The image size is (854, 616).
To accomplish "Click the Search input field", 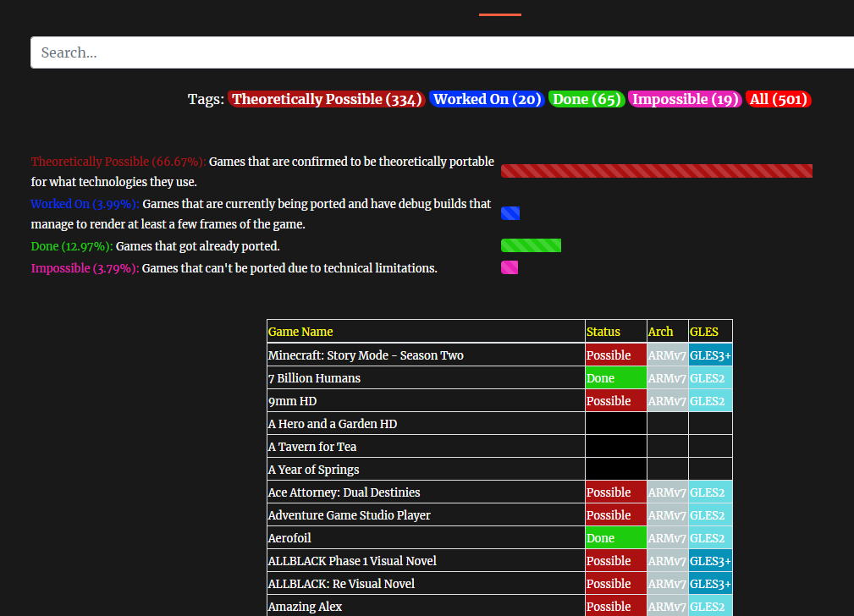I will [443, 52].
